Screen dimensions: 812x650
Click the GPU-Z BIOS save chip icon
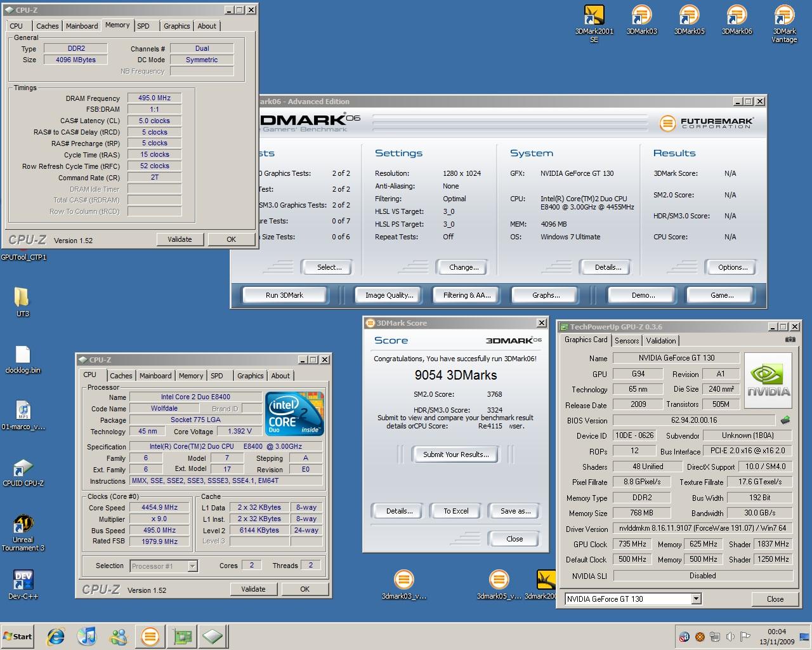tap(785, 420)
